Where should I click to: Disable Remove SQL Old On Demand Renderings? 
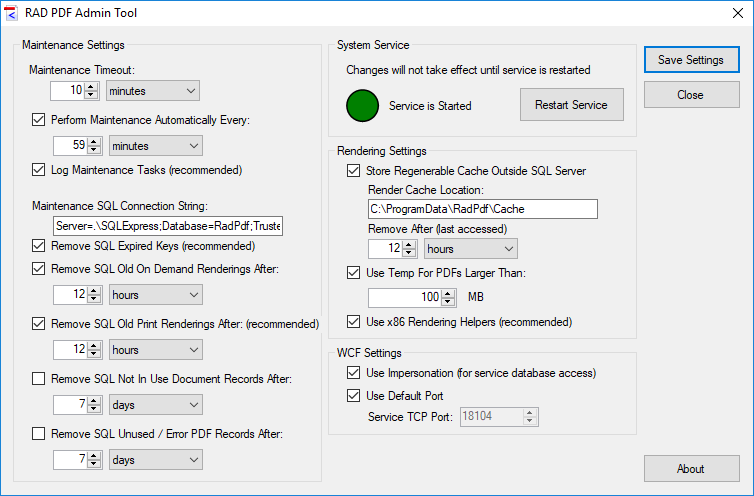(x=38, y=269)
